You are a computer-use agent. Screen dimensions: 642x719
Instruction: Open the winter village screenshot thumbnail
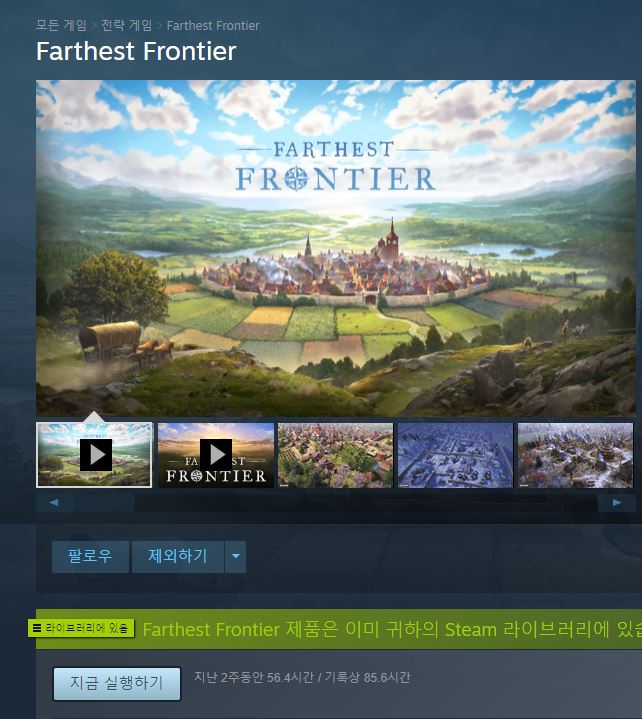click(x=576, y=455)
